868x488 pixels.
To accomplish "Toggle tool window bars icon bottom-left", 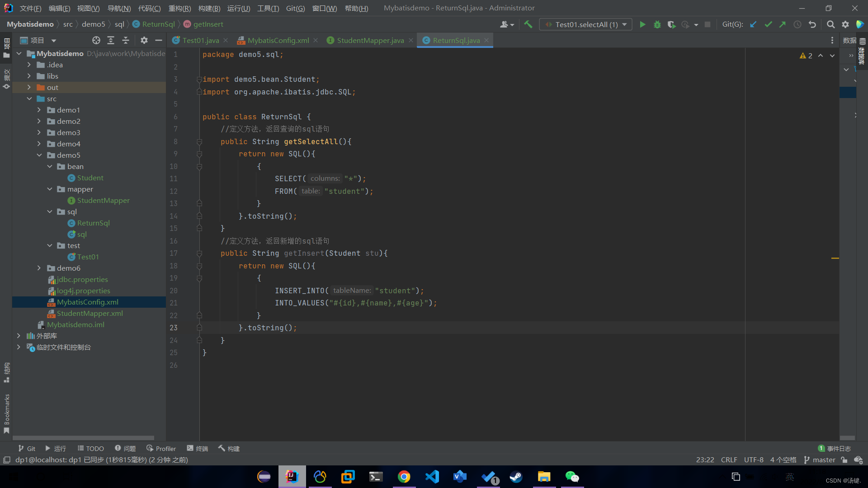I will pos(7,460).
